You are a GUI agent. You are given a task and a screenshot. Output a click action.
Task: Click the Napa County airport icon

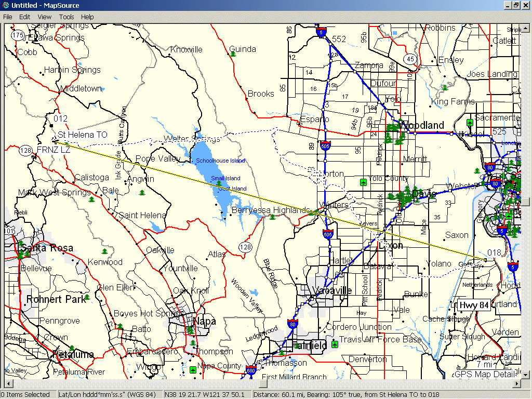(193, 369)
